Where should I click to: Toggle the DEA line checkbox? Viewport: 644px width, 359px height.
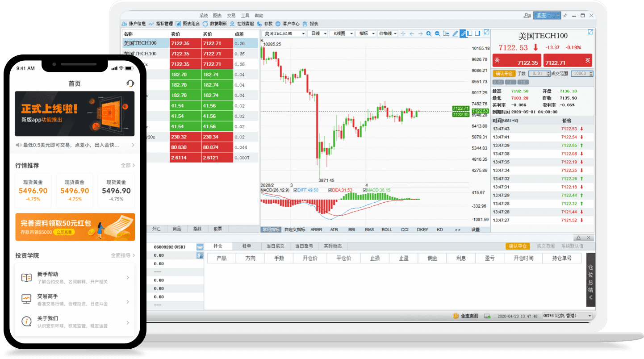click(x=330, y=190)
